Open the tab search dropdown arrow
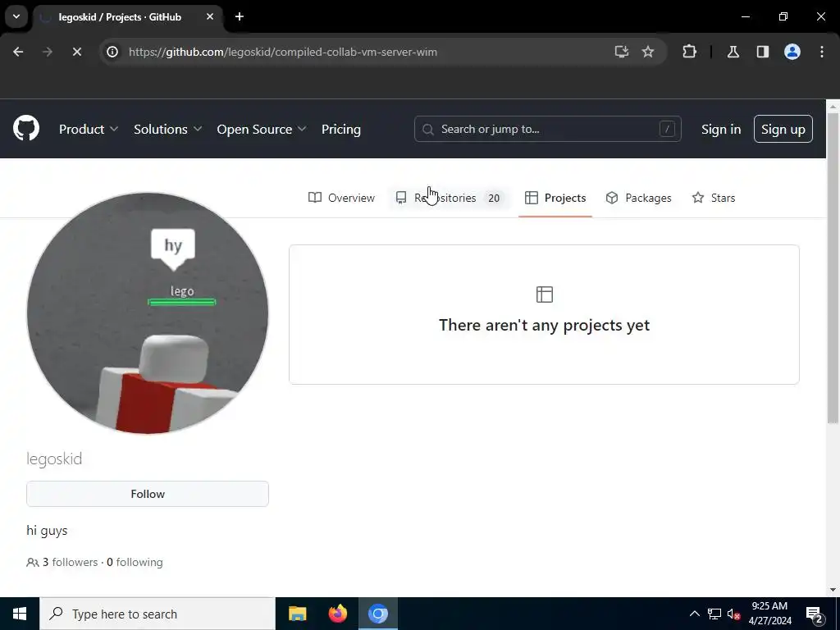 [x=16, y=16]
